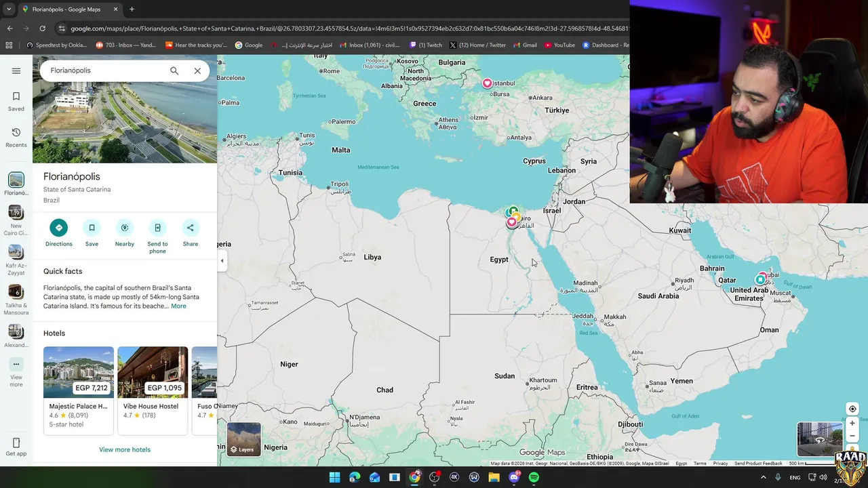
Task: Open the Google bookmark
Action: [249, 45]
